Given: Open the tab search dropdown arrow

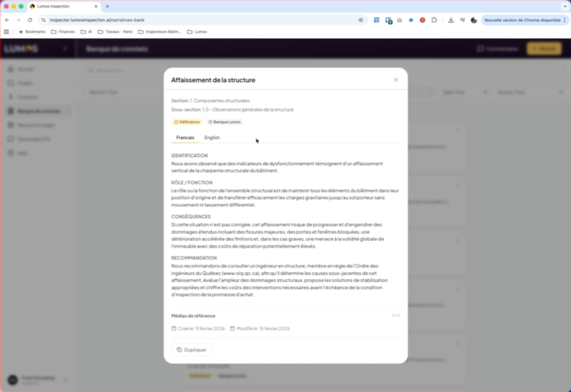Looking at the screenshot, I should 565,6.
